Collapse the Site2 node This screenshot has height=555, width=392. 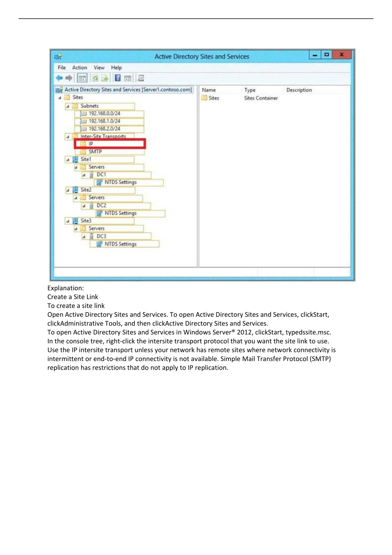pos(68,190)
